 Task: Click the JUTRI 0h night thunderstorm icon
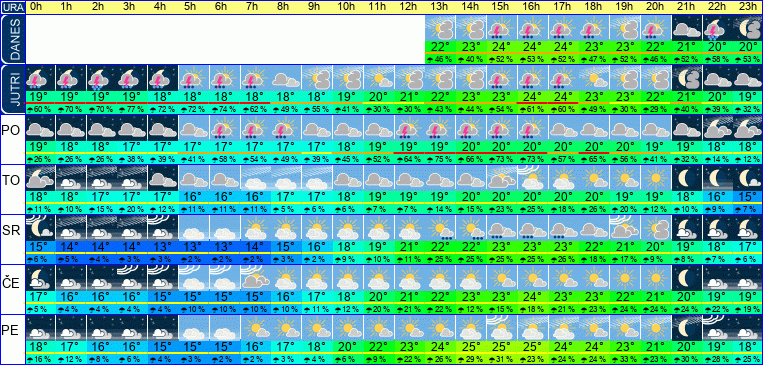[x=40, y=78]
